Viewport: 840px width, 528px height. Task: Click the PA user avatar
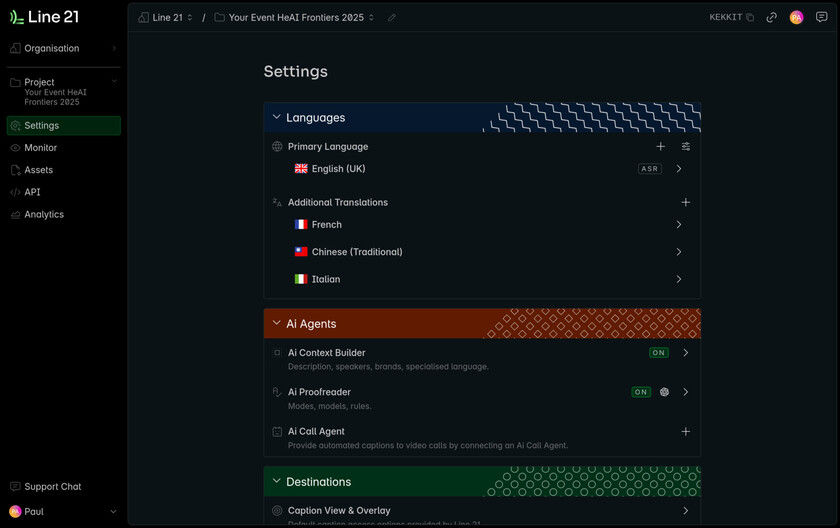pos(796,17)
